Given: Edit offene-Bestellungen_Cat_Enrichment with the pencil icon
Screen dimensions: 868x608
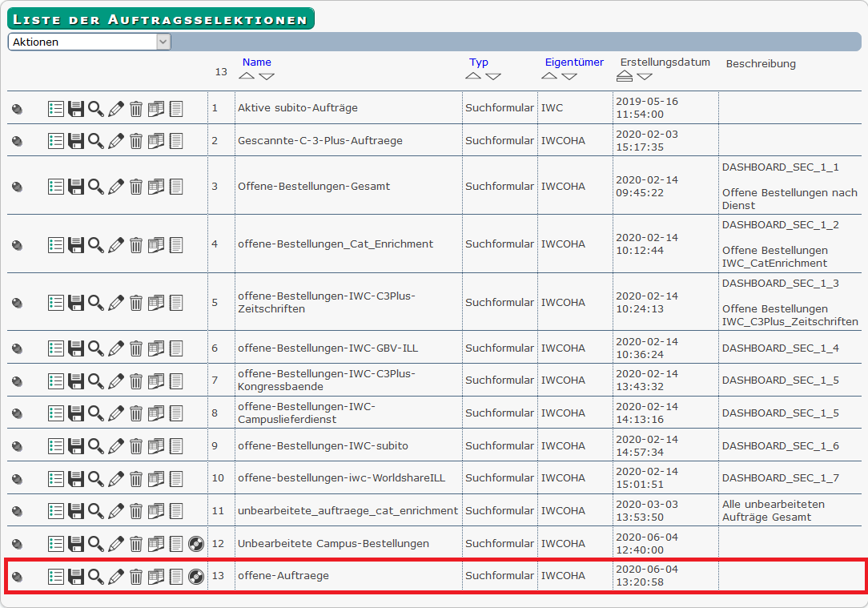Looking at the screenshot, I should [116, 244].
